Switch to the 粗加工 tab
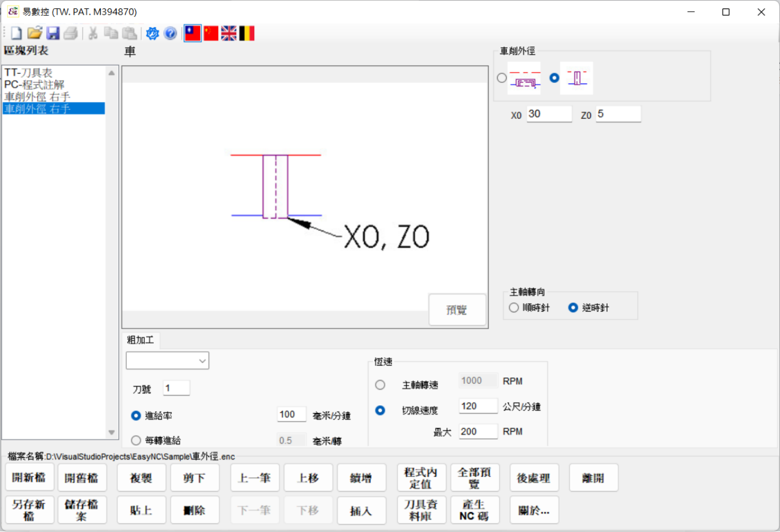The height and width of the screenshot is (532, 780). [x=140, y=340]
